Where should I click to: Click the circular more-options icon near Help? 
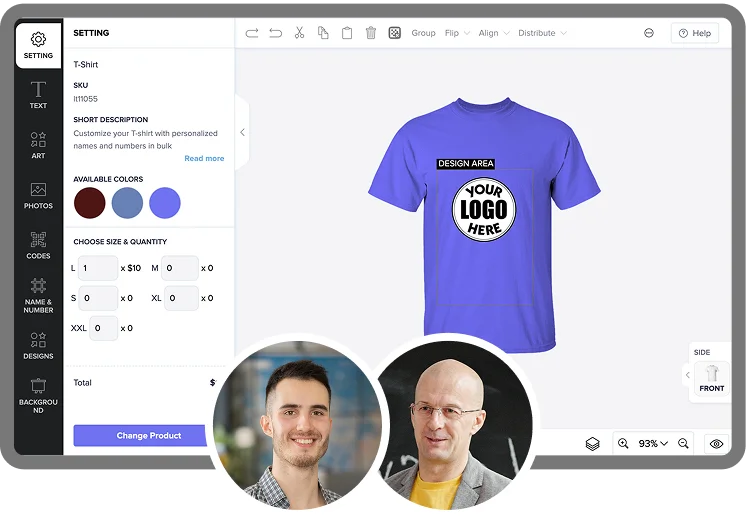(x=648, y=33)
